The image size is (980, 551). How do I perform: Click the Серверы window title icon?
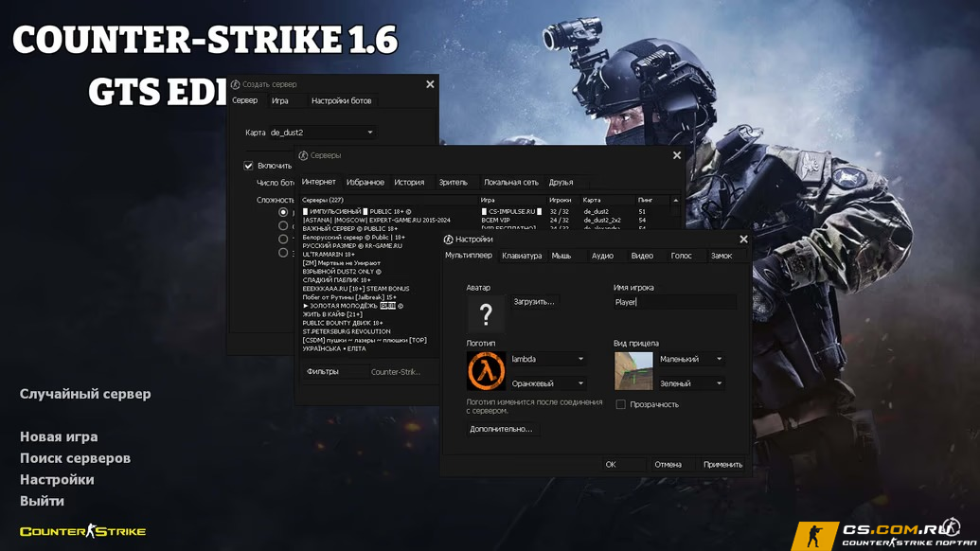coord(303,155)
